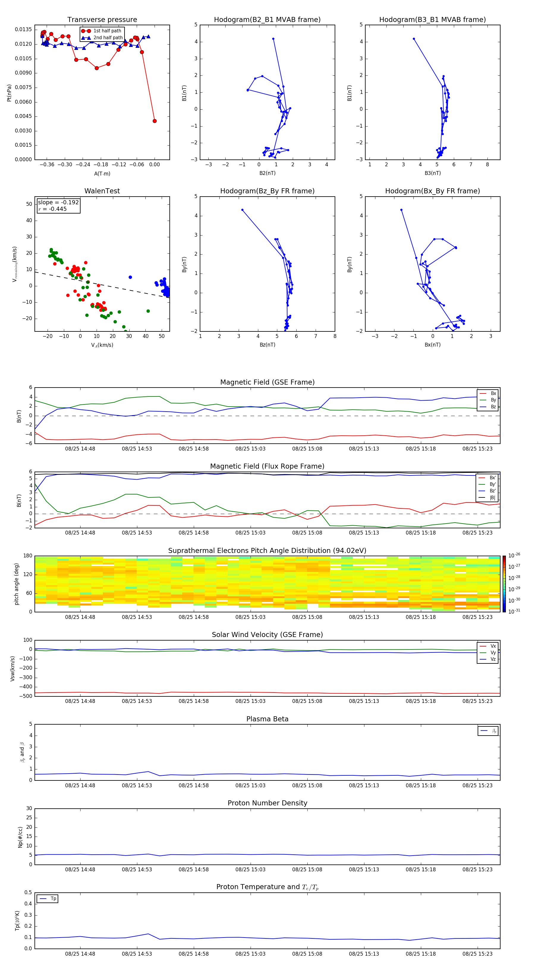
Task: Click the '10^-26' colorbar tick label
Action: 514,555
